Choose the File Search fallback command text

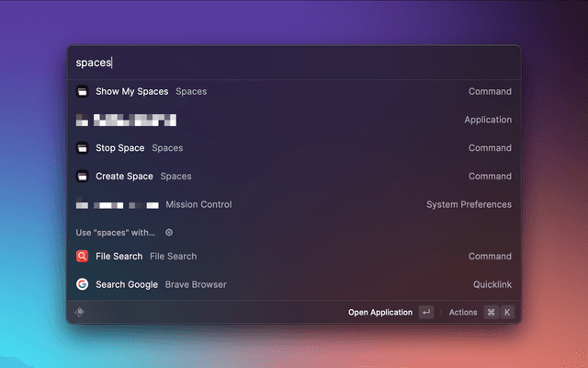pyautogui.click(x=119, y=257)
